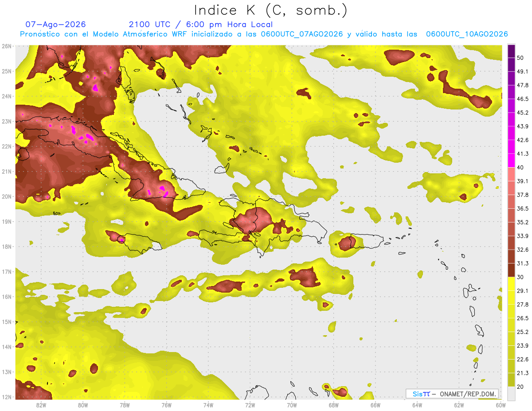
Task: Select the color bar value '21.3'
Action: pos(523,373)
